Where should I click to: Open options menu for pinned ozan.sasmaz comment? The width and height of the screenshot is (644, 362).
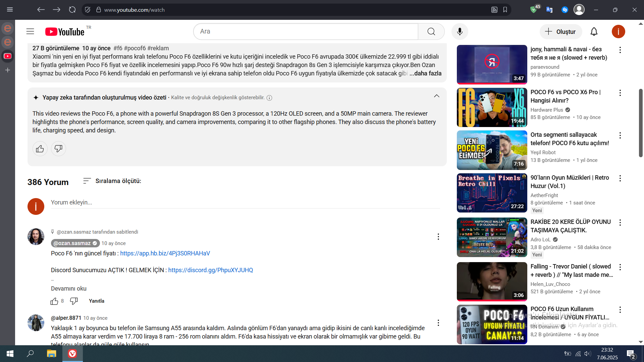click(438, 237)
